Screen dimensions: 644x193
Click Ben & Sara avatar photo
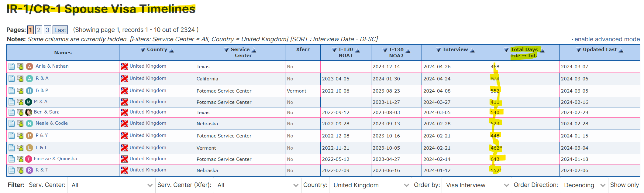[x=29, y=112]
